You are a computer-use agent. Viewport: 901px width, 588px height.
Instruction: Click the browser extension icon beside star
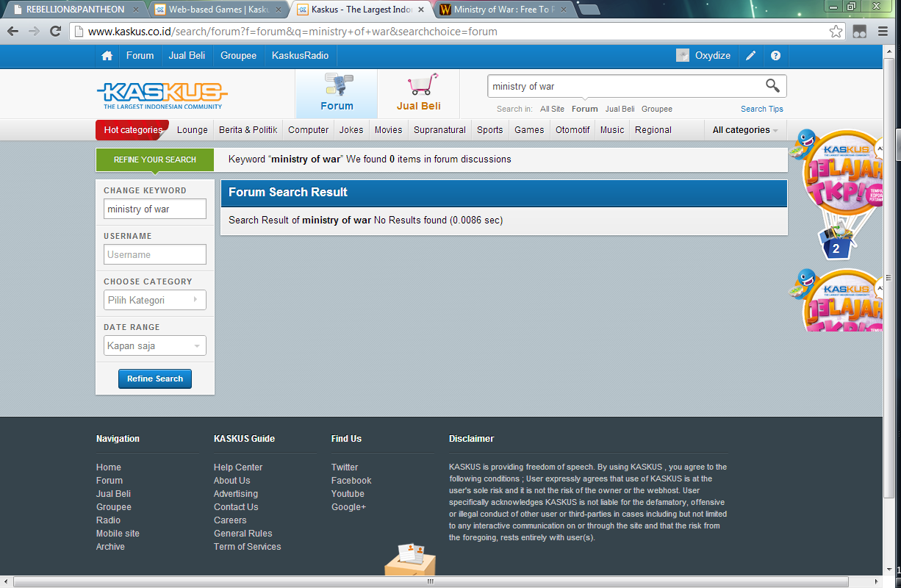point(858,32)
